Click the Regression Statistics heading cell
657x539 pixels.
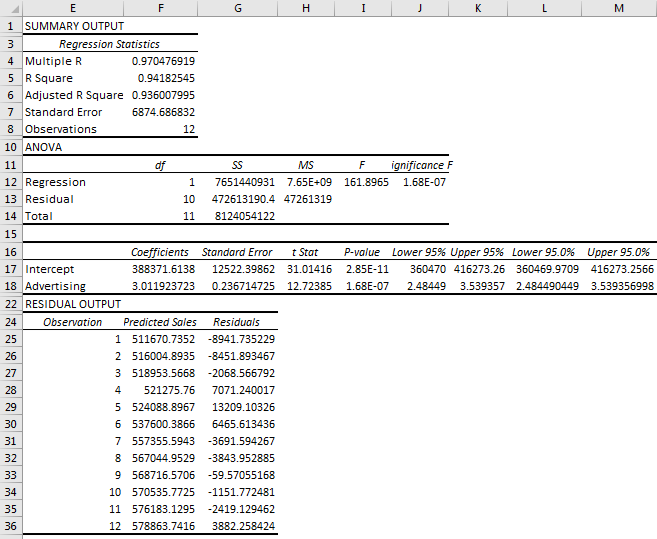tap(109, 44)
